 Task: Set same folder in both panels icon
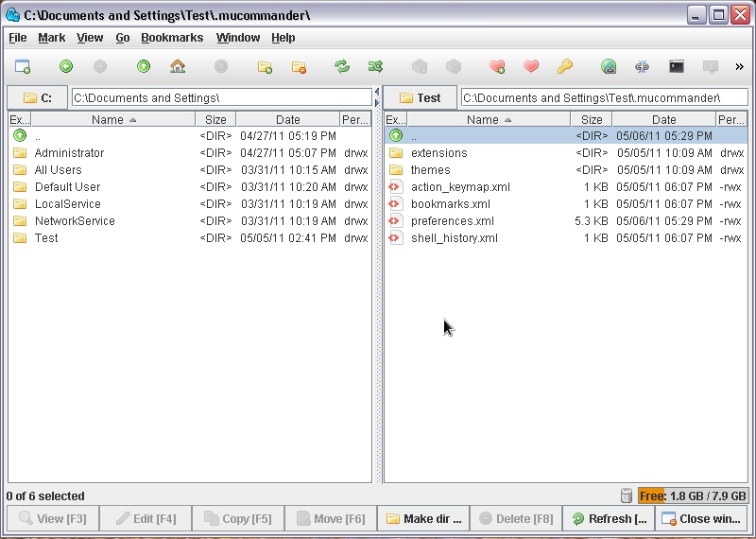coord(375,66)
